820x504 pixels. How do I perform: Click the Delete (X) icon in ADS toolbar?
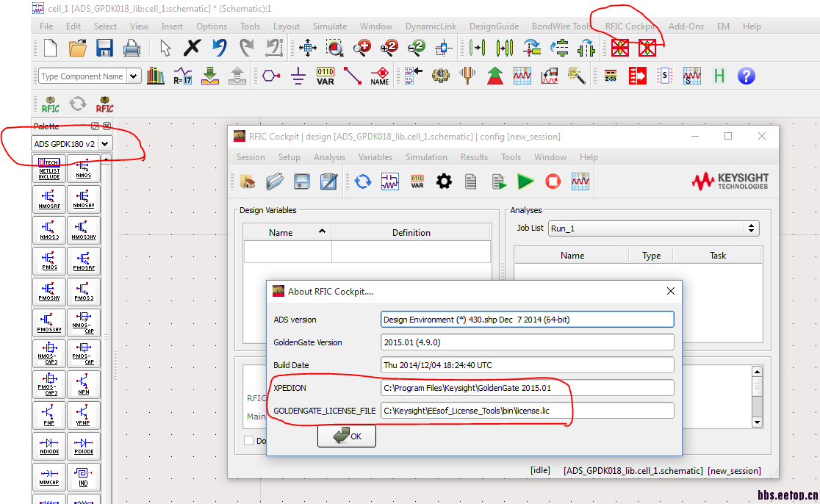pyautogui.click(x=192, y=48)
